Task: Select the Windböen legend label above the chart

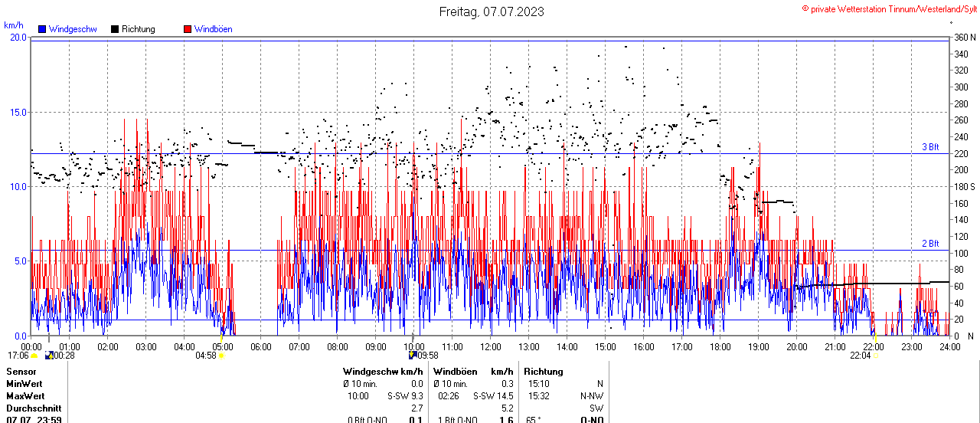Action: (x=213, y=29)
